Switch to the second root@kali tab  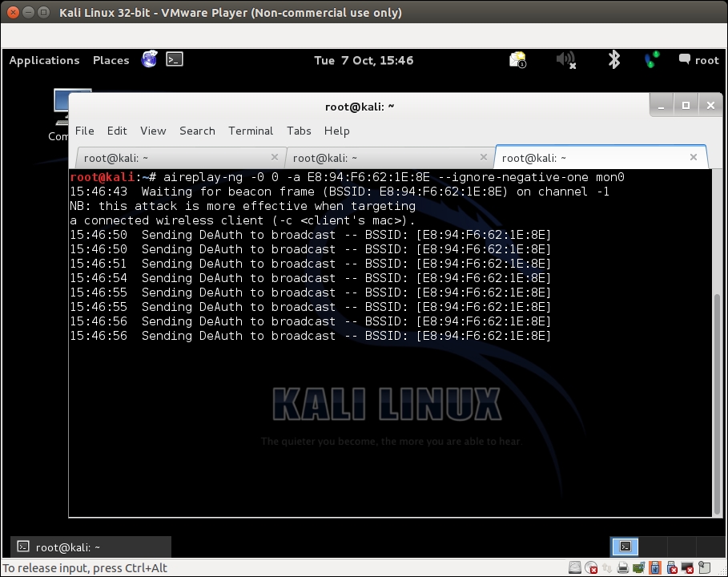[390, 158]
